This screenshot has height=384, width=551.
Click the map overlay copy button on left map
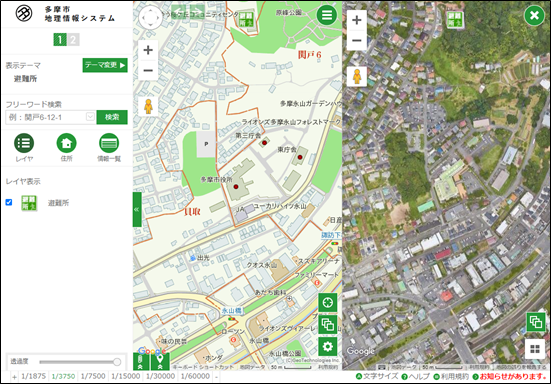click(x=328, y=324)
